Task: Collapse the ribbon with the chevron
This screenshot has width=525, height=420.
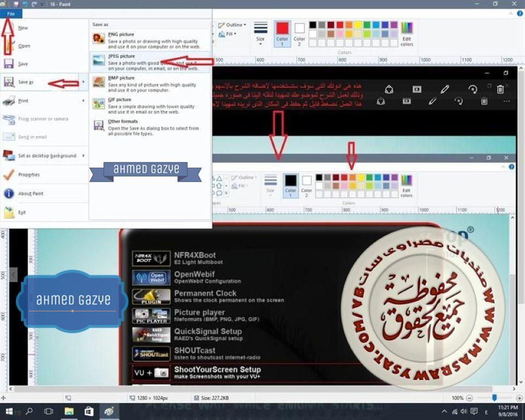Action: [511, 13]
